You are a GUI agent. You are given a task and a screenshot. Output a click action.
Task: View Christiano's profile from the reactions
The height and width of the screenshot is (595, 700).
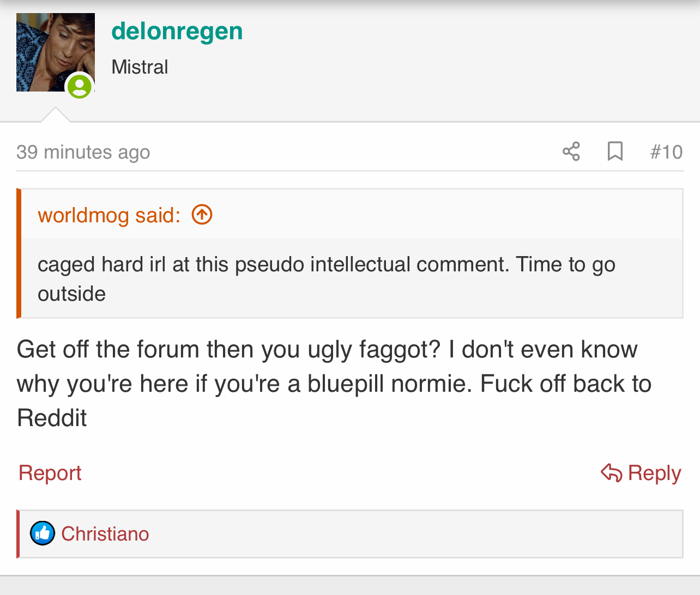click(x=105, y=534)
